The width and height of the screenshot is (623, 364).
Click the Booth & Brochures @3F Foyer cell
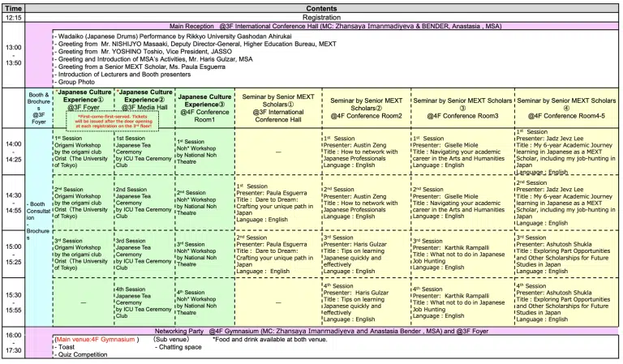tap(39, 108)
